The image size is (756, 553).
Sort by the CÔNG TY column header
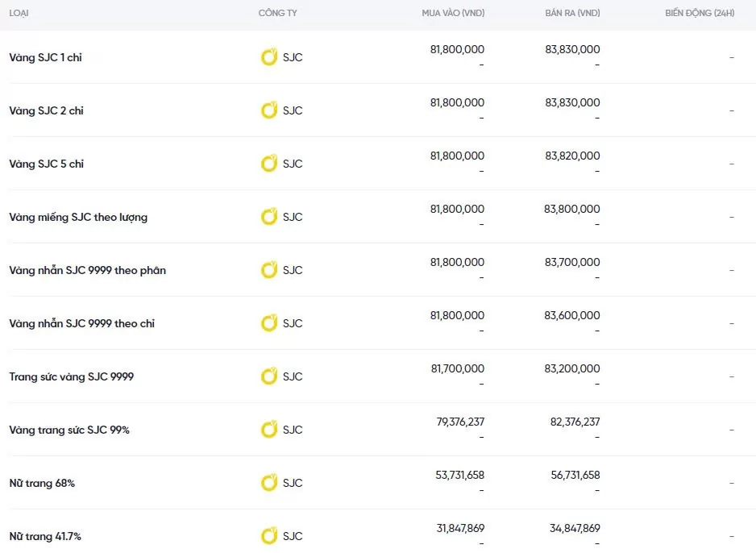[277, 14]
